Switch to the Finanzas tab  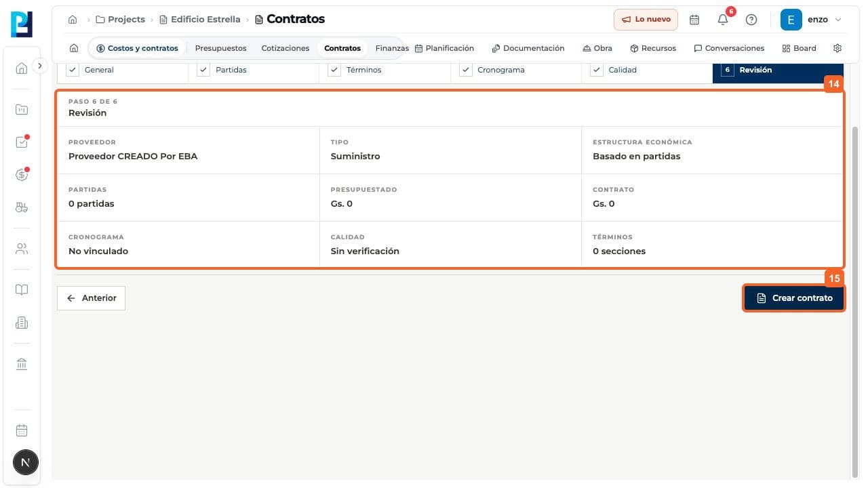point(392,48)
